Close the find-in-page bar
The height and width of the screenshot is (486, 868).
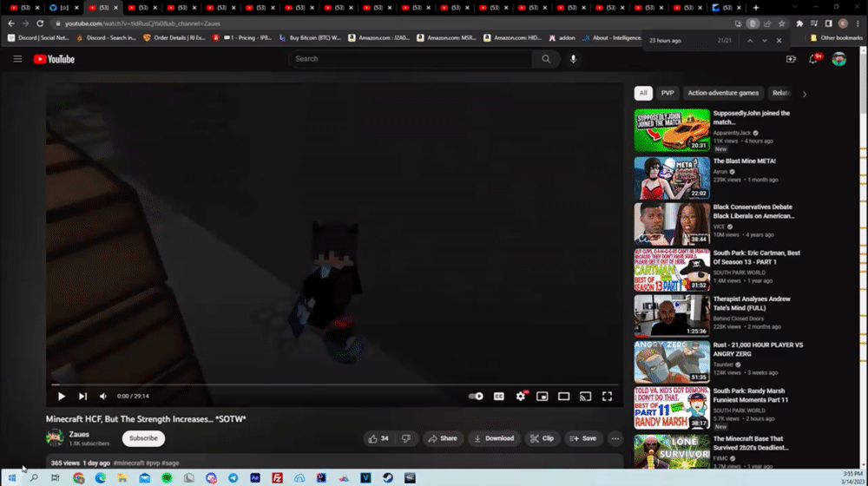[x=779, y=41]
